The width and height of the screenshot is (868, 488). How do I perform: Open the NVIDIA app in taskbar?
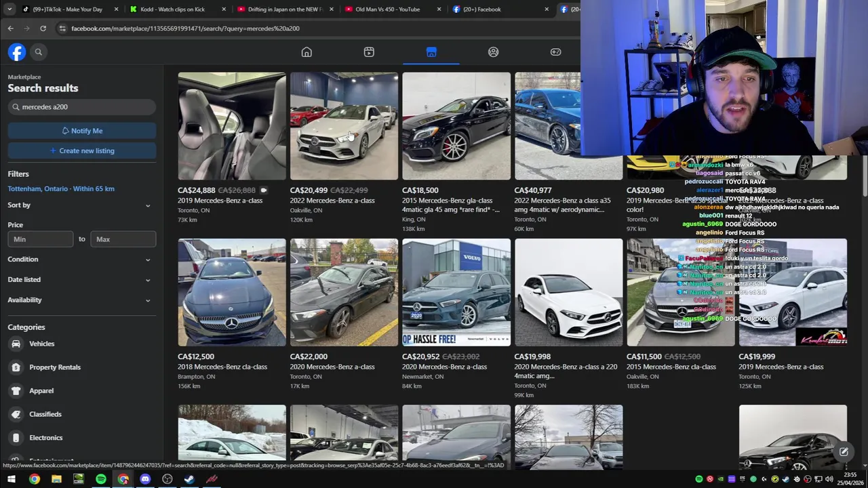tap(79, 479)
